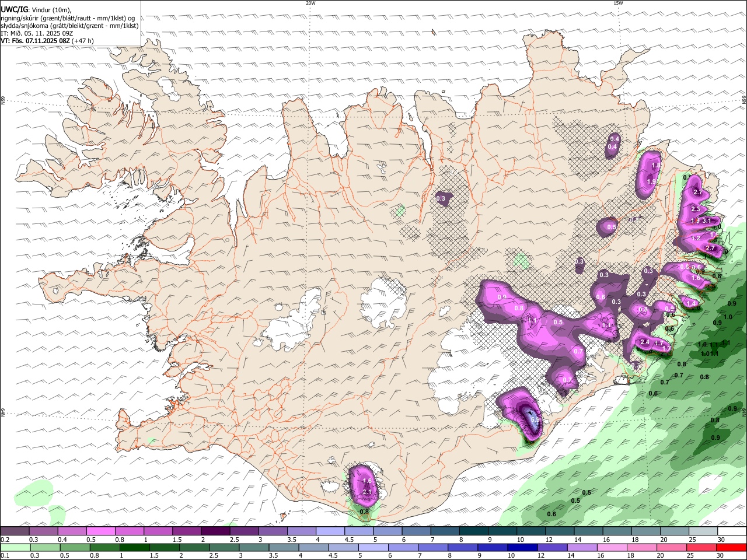
Task: Click the pale lavender swatch labeled 4
Action: point(330,531)
